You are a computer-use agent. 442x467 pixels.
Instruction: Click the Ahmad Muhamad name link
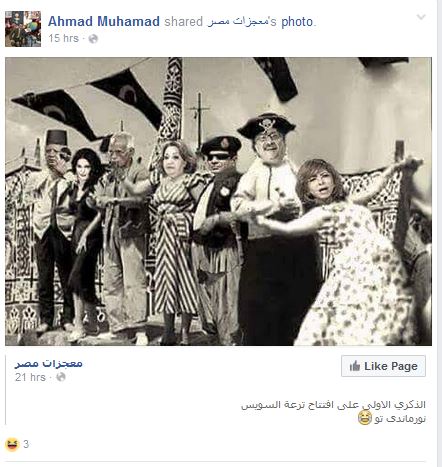104,22
